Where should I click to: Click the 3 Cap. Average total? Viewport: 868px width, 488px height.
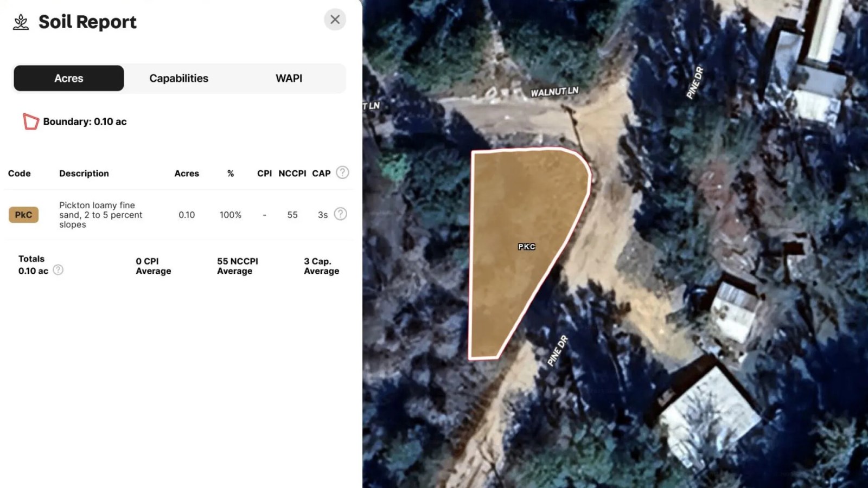click(321, 266)
